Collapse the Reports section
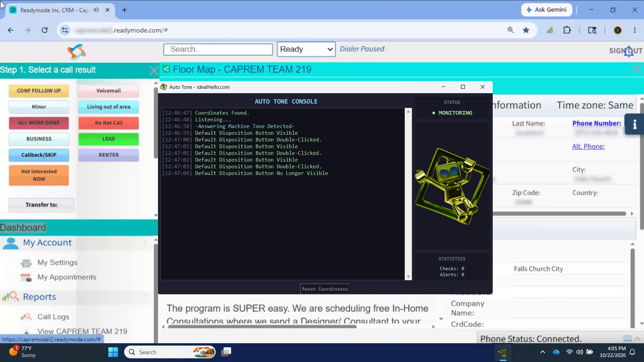 [145, 297]
